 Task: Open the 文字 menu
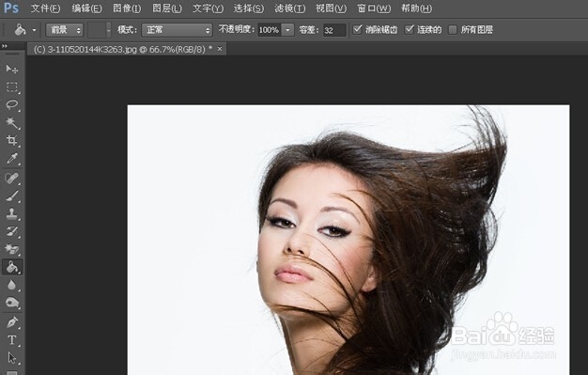(x=208, y=8)
